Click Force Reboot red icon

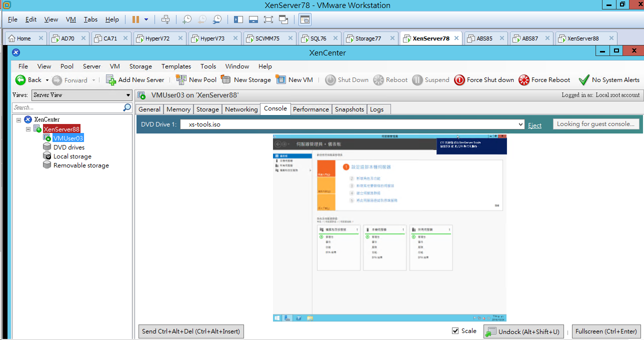click(523, 80)
